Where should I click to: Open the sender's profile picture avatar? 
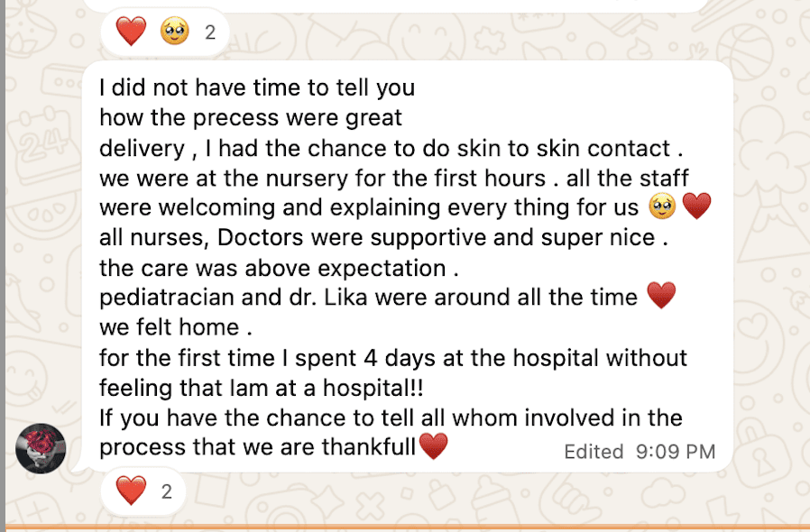click(x=41, y=448)
